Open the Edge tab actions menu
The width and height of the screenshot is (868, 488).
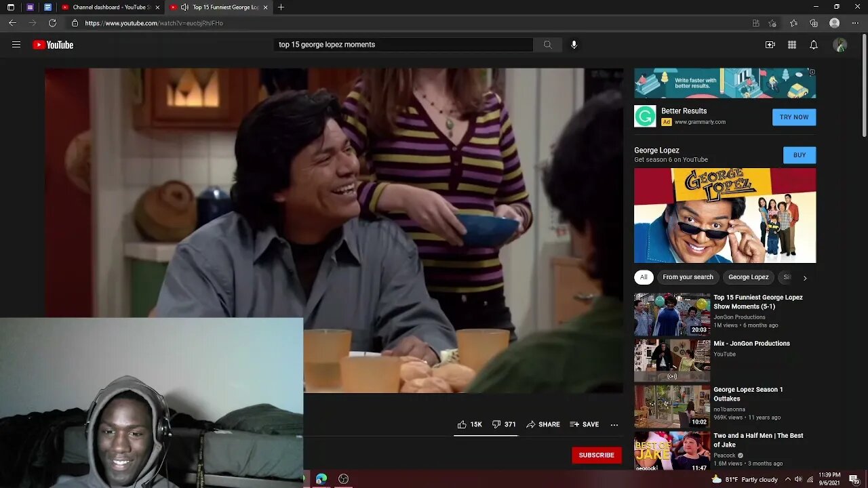click(x=10, y=7)
